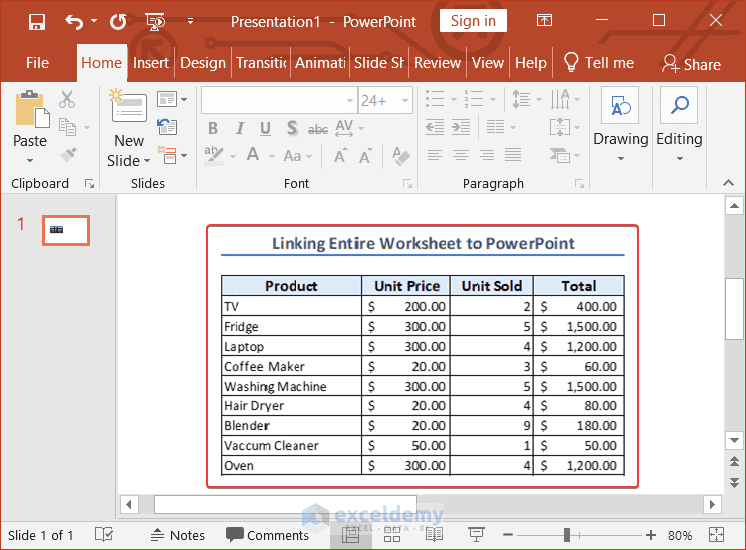Click the Numbering list icon
Screen dimensions: 746x550
tap(473, 99)
